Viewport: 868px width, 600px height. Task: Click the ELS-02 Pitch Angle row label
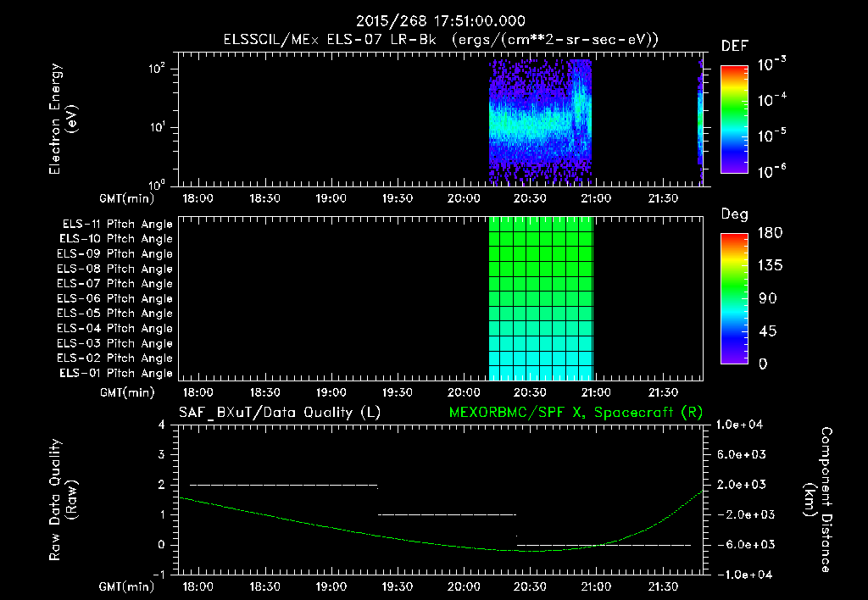tap(115, 358)
